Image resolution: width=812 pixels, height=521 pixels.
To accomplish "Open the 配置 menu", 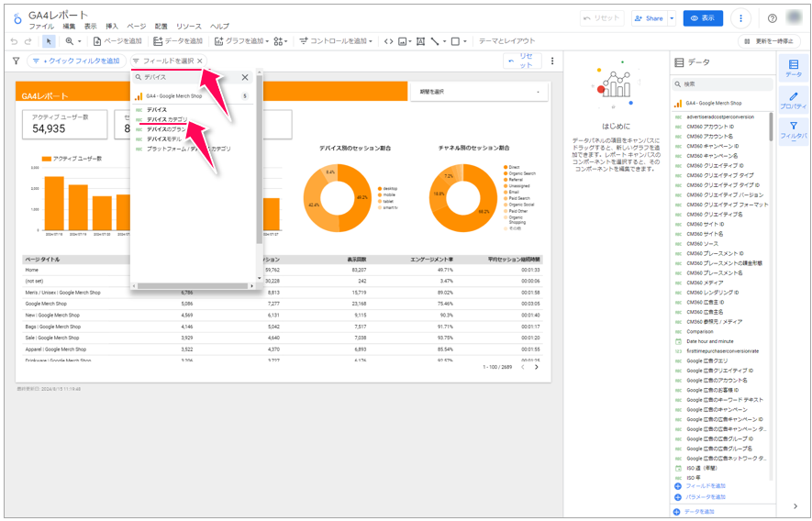I will click(161, 27).
